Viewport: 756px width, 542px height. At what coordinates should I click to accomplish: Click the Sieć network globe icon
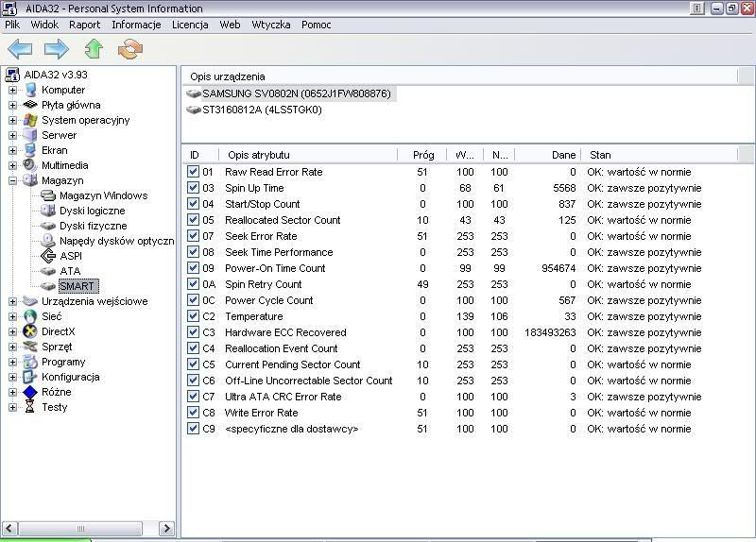(x=30, y=316)
